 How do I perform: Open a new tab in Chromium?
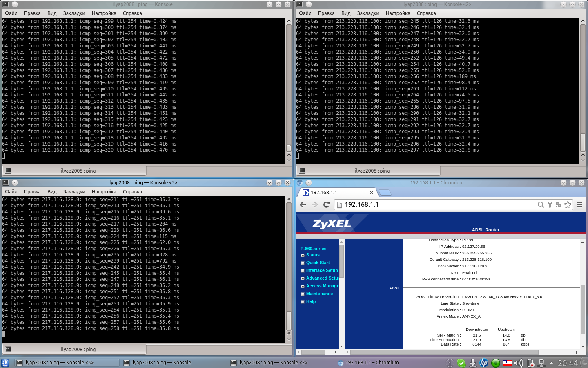[385, 193]
